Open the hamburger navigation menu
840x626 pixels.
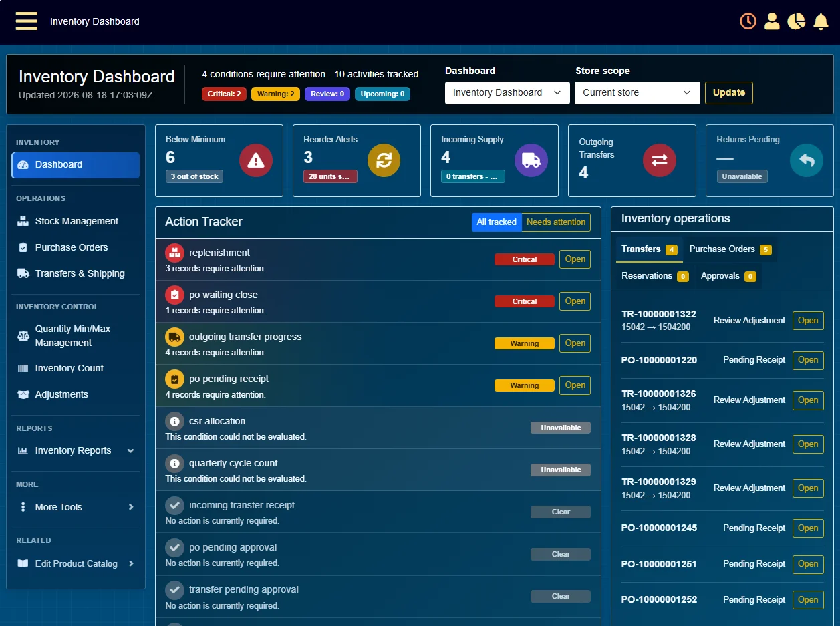pyautogui.click(x=27, y=21)
